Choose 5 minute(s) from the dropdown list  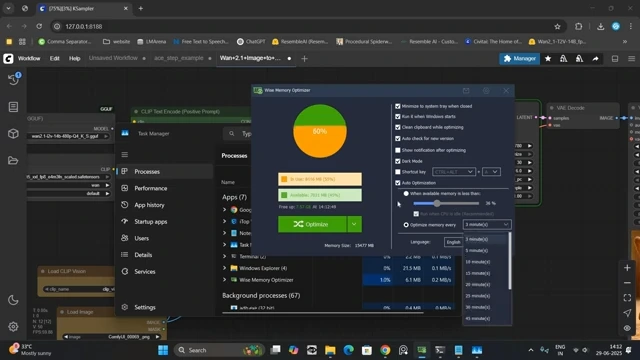[477, 251]
